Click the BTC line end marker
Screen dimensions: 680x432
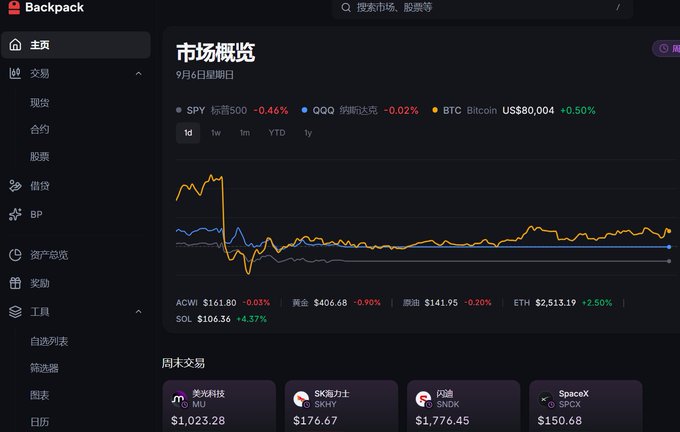tap(669, 231)
